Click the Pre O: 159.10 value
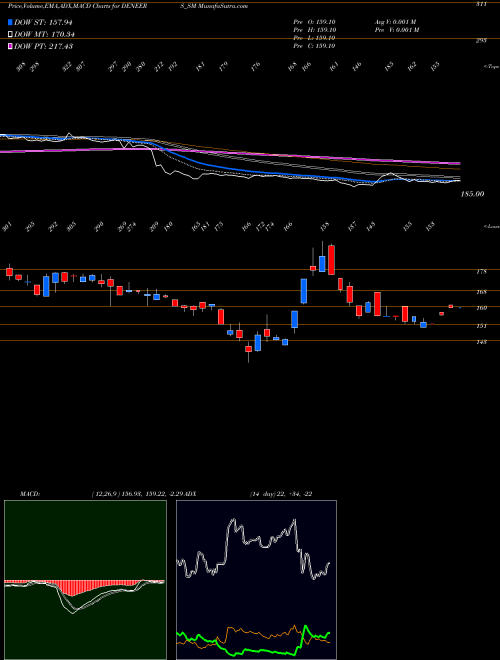 [314, 22]
